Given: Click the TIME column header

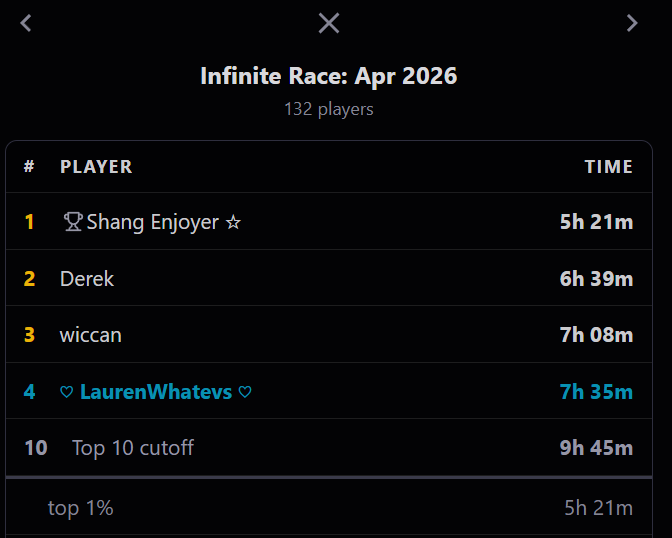Looking at the screenshot, I should (609, 167).
